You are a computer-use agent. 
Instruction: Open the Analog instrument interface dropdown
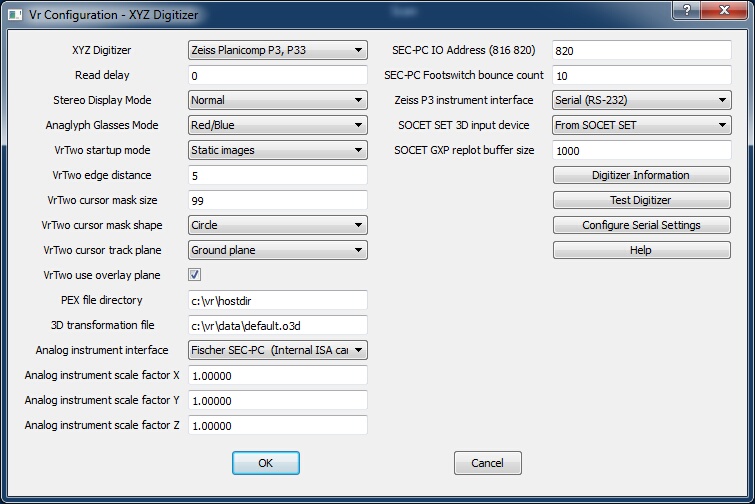(277, 350)
